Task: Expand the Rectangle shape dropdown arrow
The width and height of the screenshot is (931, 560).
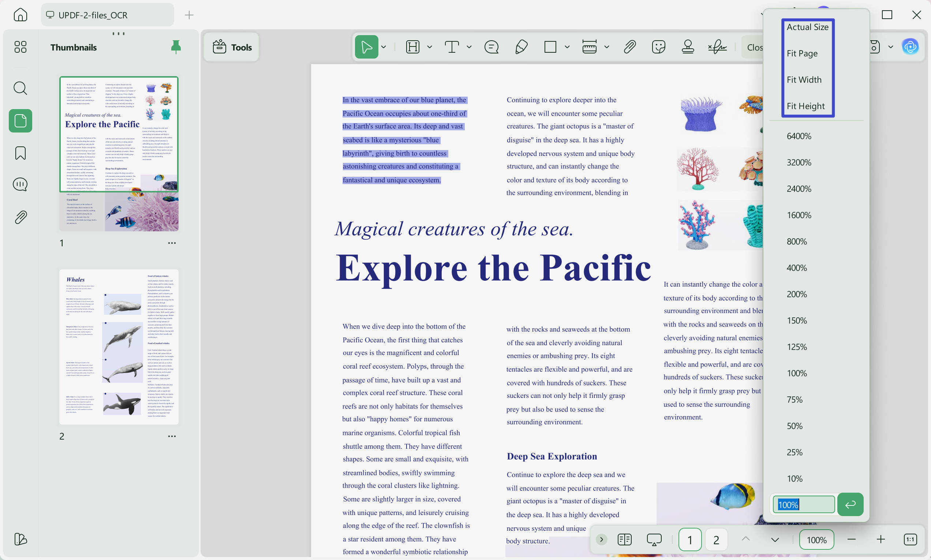Action: pos(567,47)
